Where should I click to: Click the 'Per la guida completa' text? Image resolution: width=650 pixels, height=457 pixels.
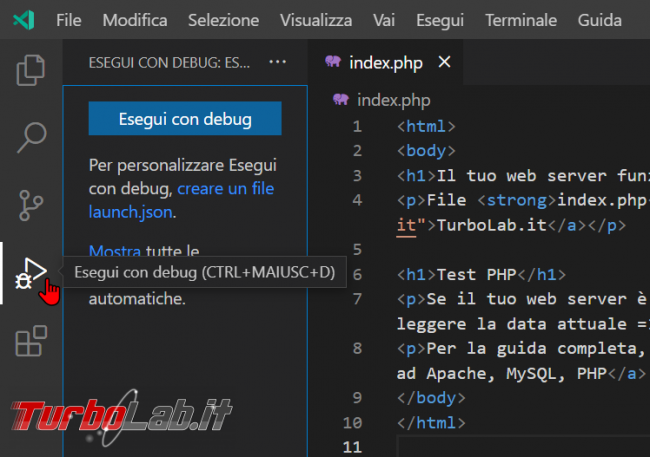[536, 348]
